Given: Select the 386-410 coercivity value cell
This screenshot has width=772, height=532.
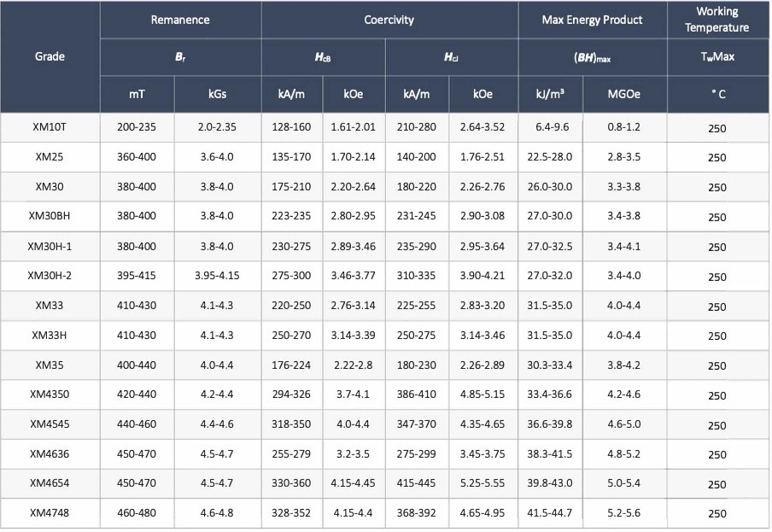Looking at the screenshot, I should (x=417, y=395).
